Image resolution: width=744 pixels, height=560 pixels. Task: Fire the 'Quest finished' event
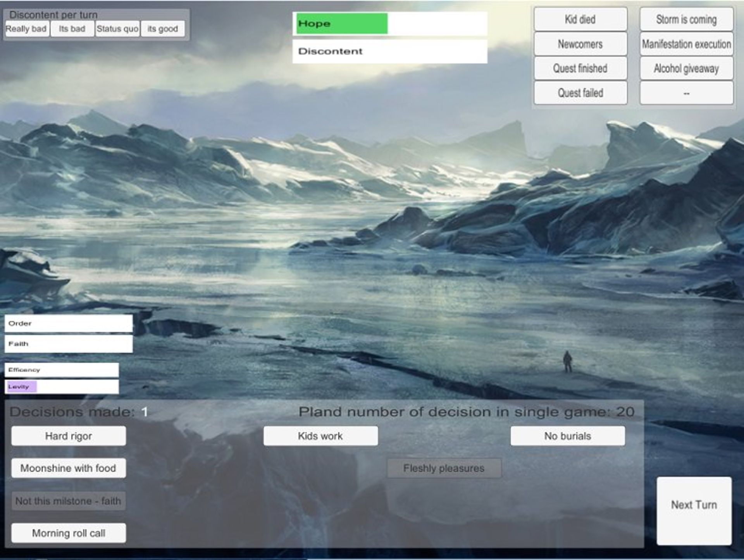point(580,68)
